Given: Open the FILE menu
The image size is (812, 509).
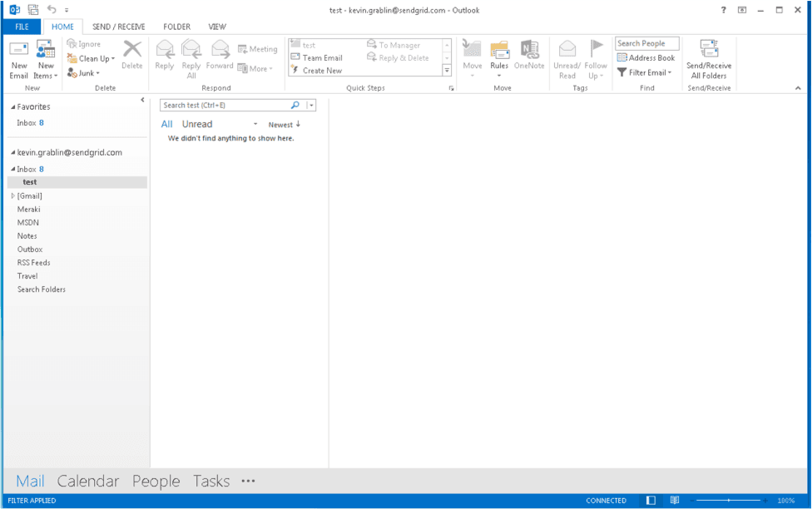Looking at the screenshot, I should tap(21, 26).
